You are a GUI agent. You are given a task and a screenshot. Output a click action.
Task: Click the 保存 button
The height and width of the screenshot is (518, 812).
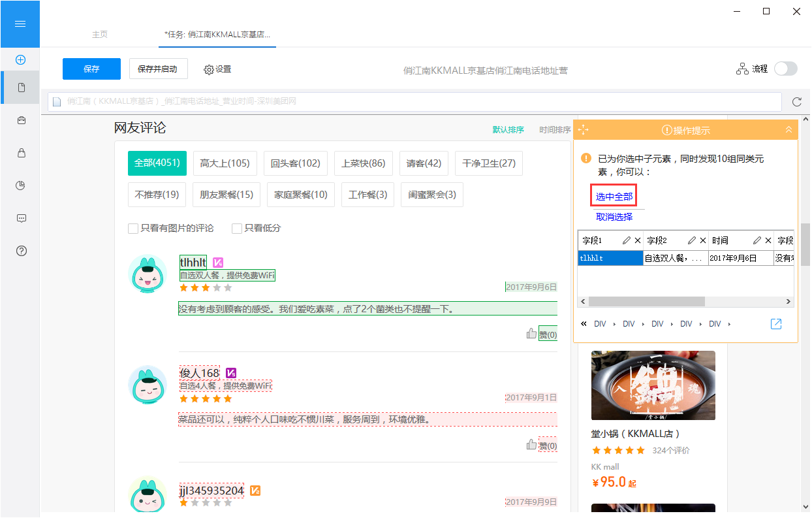pos(91,69)
